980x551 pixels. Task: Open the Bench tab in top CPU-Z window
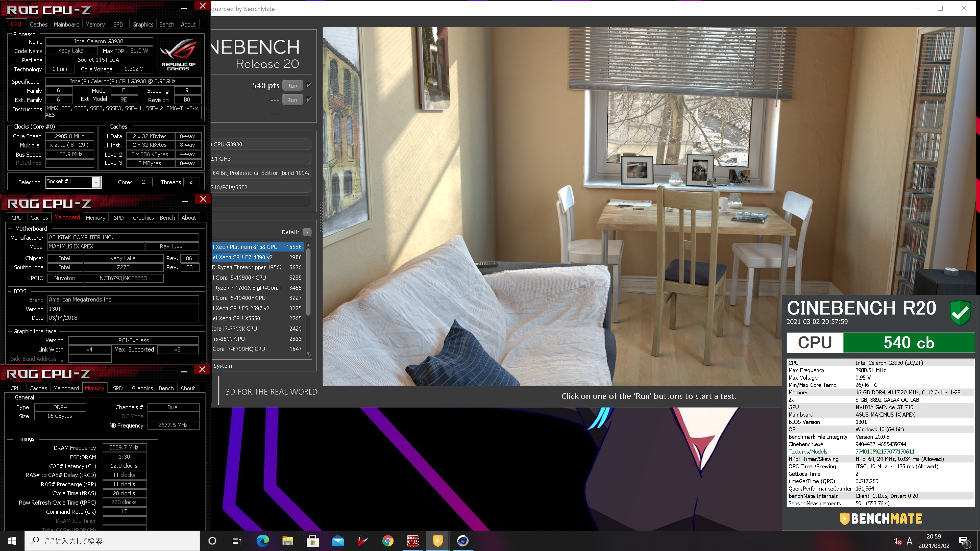point(167,24)
